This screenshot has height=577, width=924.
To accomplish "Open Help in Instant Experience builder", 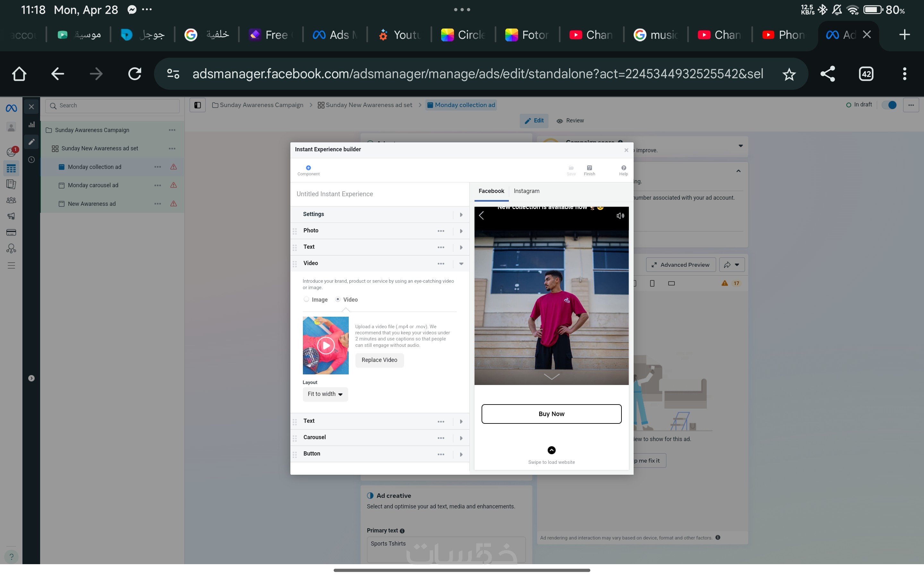I will click(623, 168).
